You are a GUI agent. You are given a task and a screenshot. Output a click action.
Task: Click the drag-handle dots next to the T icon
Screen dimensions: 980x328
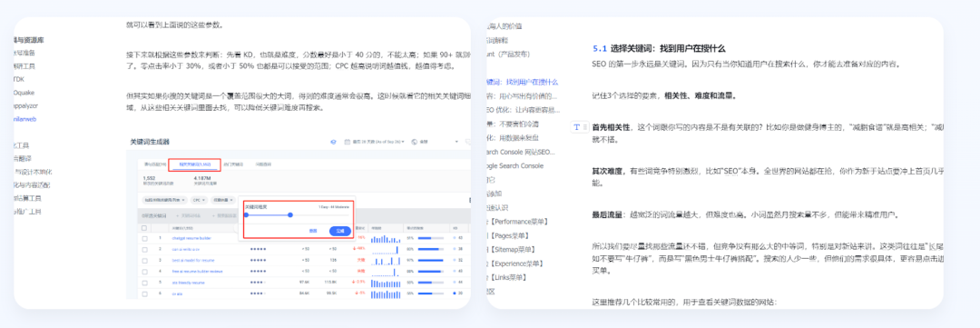point(585,128)
